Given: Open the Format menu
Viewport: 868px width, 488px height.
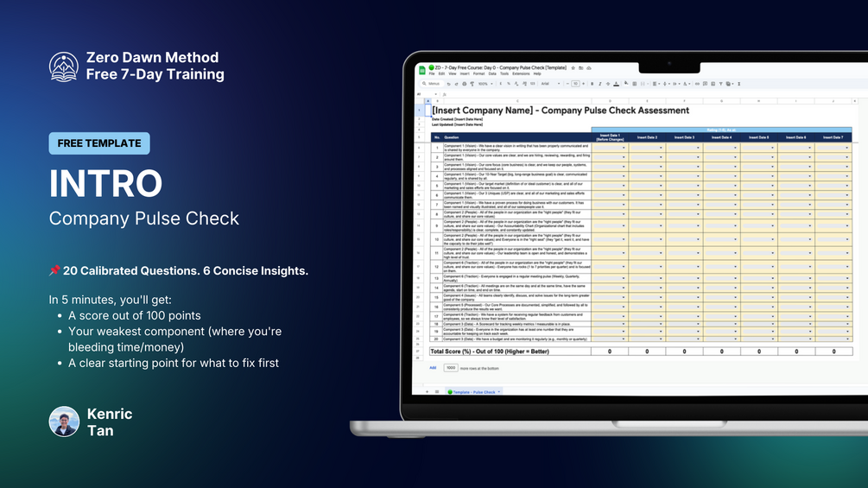Looking at the screenshot, I should (x=478, y=73).
